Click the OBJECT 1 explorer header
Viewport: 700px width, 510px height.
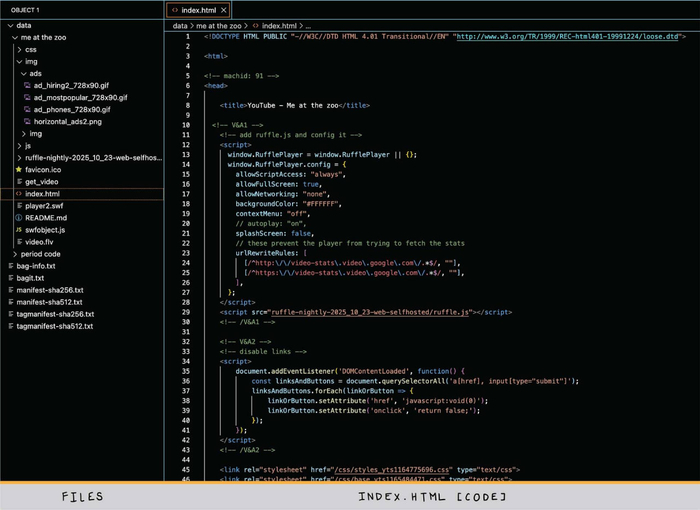coord(25,10)
